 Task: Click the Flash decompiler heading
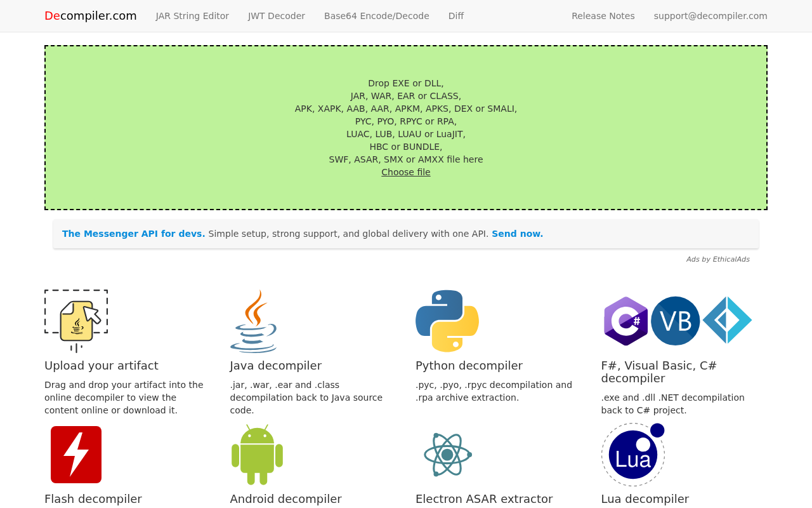coord(93,499)
